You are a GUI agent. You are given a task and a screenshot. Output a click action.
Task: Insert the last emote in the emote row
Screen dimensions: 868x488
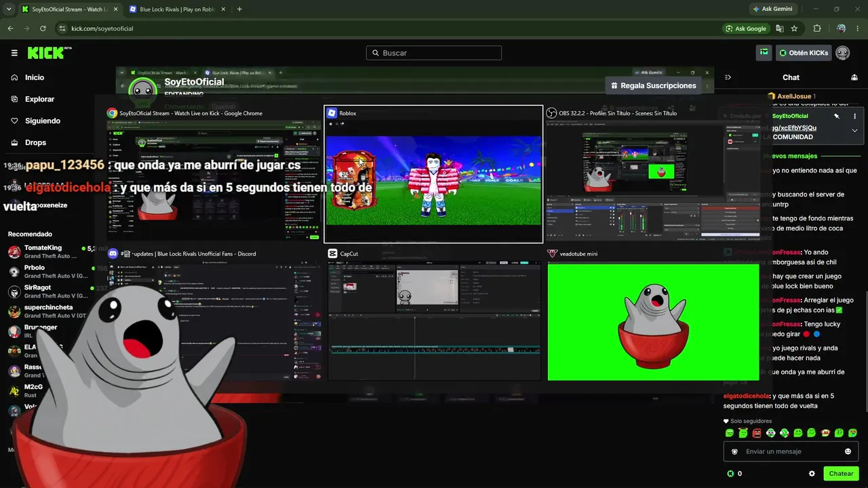point(852,433)
